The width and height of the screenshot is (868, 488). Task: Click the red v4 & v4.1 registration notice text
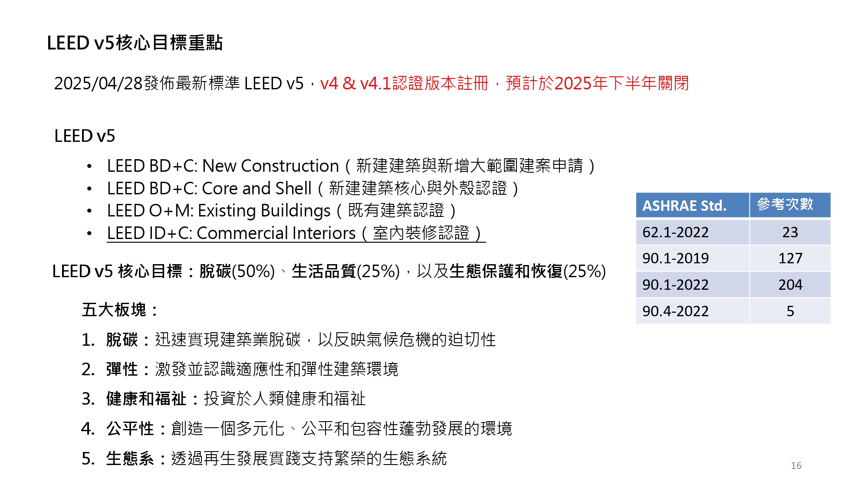(x=504, y=83)
